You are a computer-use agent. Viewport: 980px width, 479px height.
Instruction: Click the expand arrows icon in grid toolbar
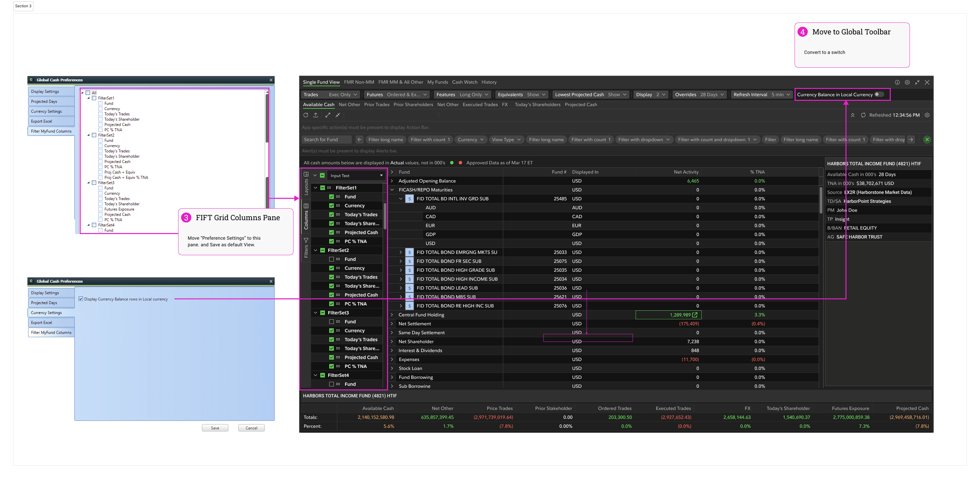point(328,115)
